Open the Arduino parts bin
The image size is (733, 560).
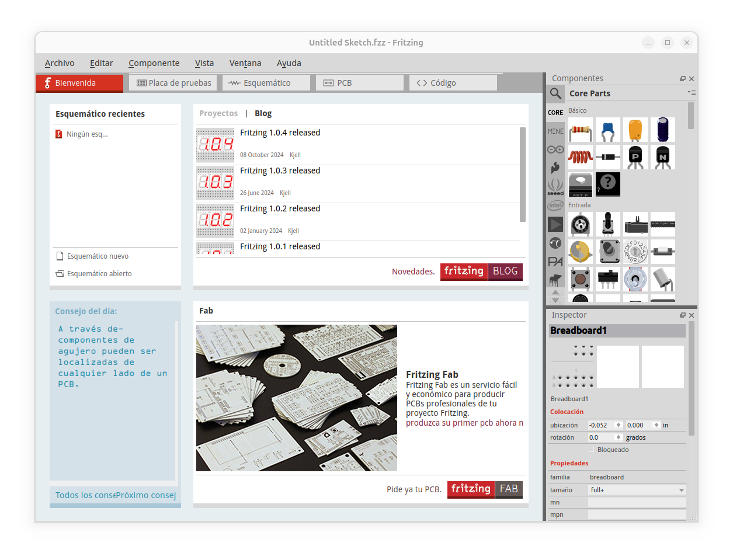555,149
